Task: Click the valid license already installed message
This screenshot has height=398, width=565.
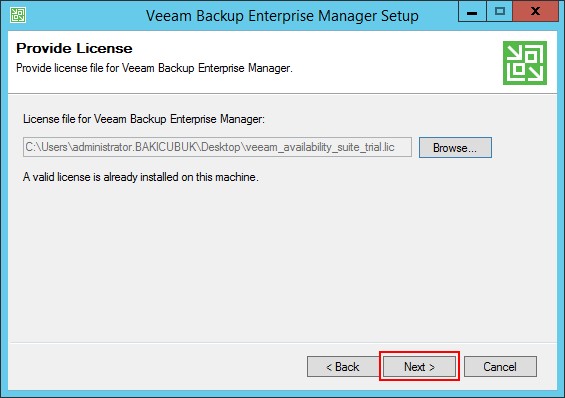Action: (141, 177)
